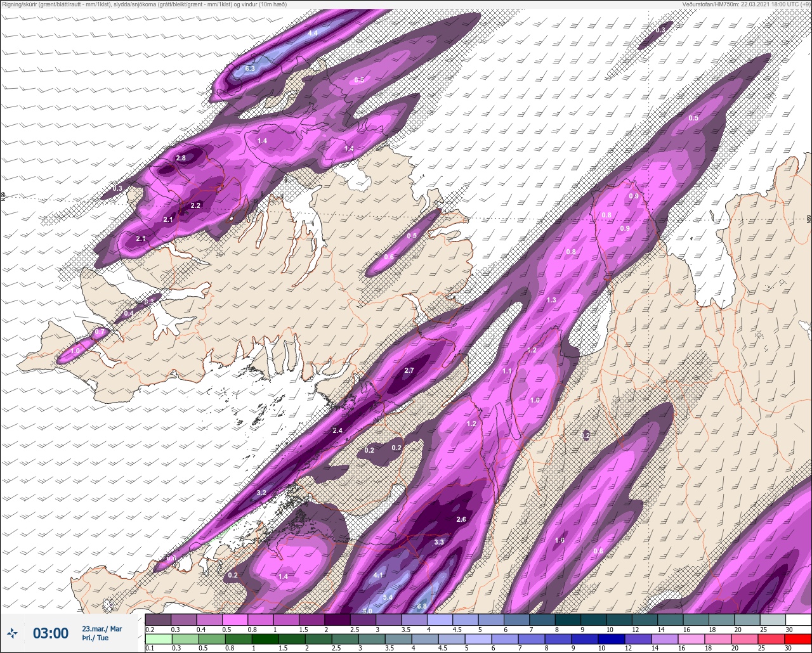Click the 5.4 precipitation value on map
This screenshot has width=812, height=653.
point(388,597)
